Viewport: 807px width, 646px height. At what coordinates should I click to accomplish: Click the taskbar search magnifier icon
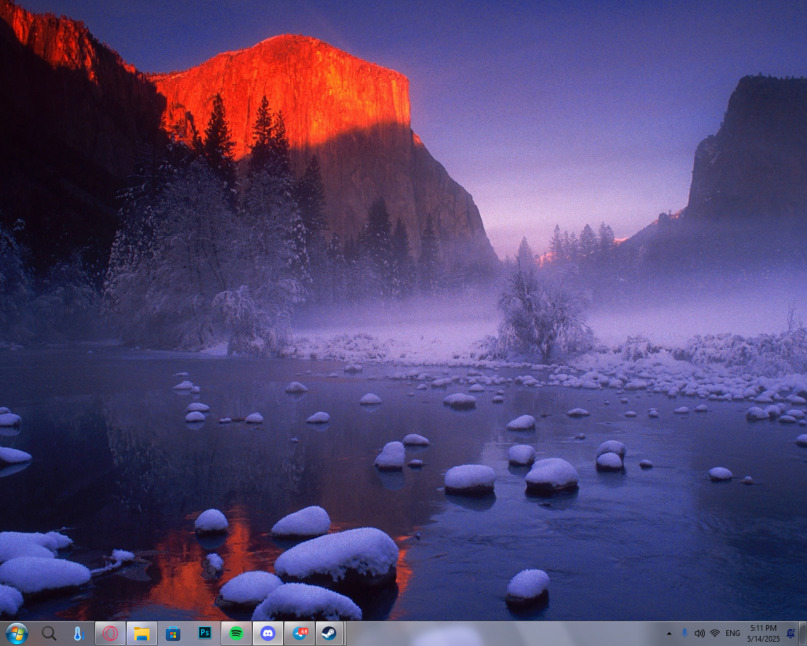pyautogui.click(x=48, y=633)
